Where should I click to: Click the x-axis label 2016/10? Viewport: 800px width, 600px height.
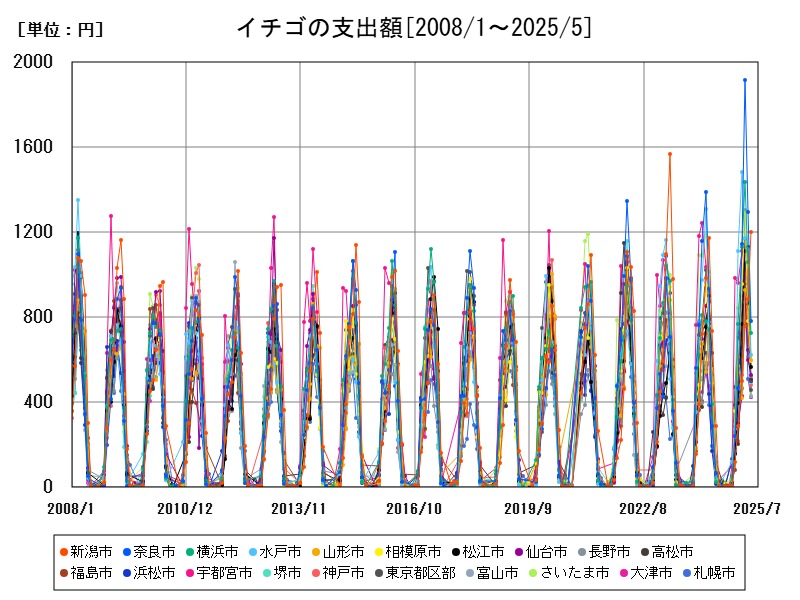click(414, 509)
